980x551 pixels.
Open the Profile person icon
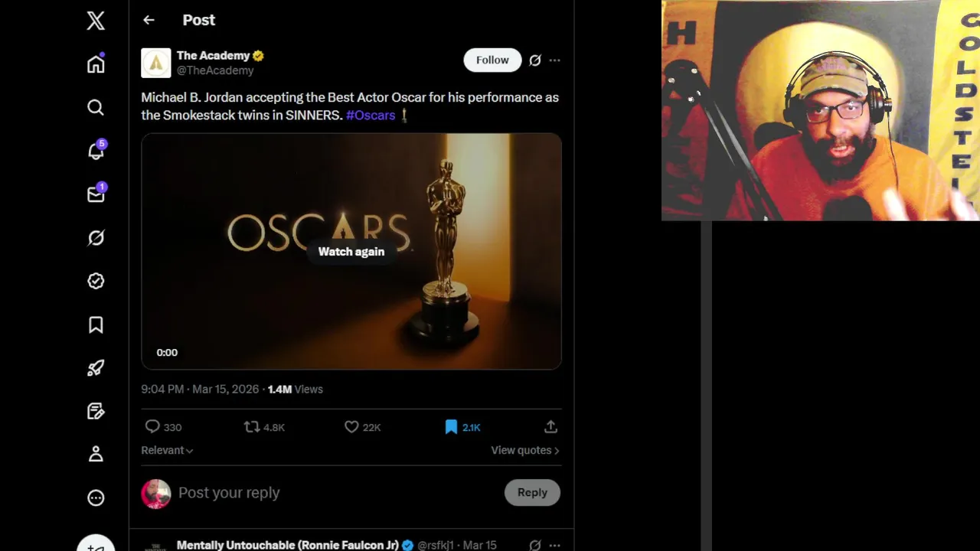(x=96, y=455)
